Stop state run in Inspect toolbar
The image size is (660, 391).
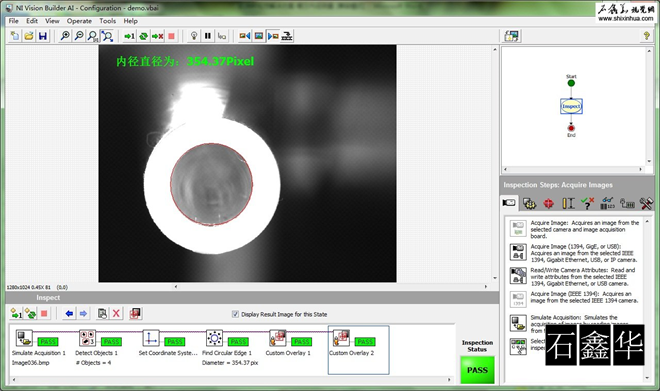pyautogui.click(x=44, y=314)
